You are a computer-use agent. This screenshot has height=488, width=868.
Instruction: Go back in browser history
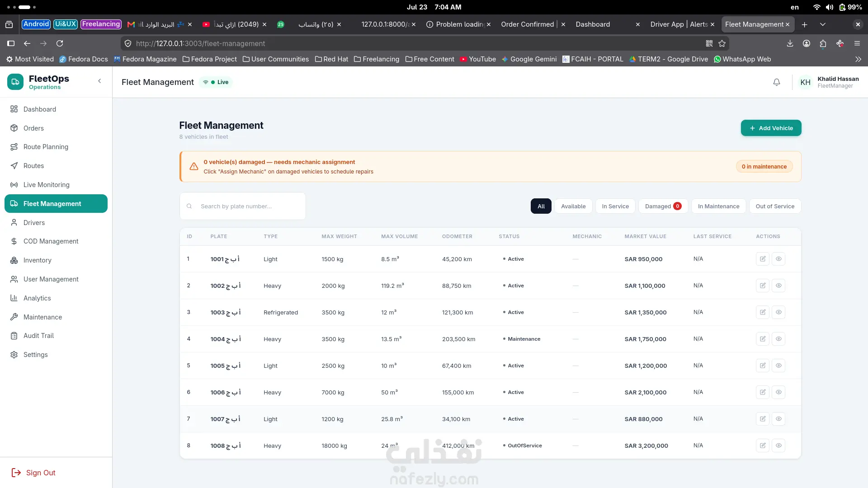(27, 43)
